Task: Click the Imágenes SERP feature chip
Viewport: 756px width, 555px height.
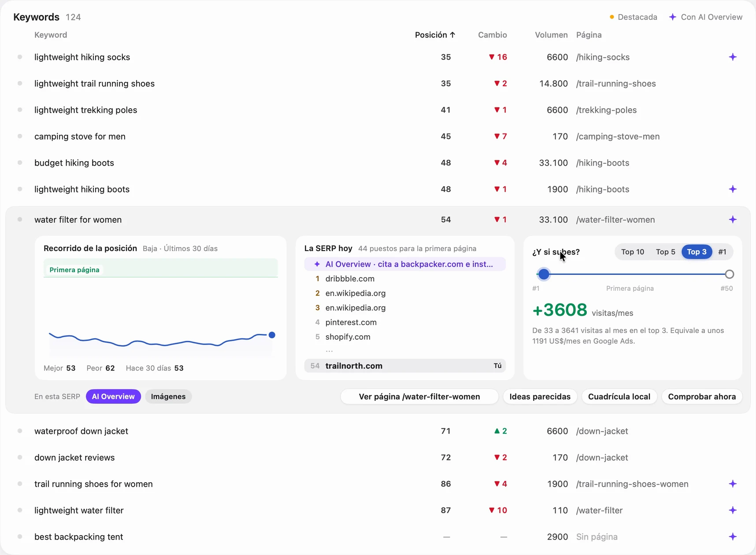Action: click(x=168, y=396)
